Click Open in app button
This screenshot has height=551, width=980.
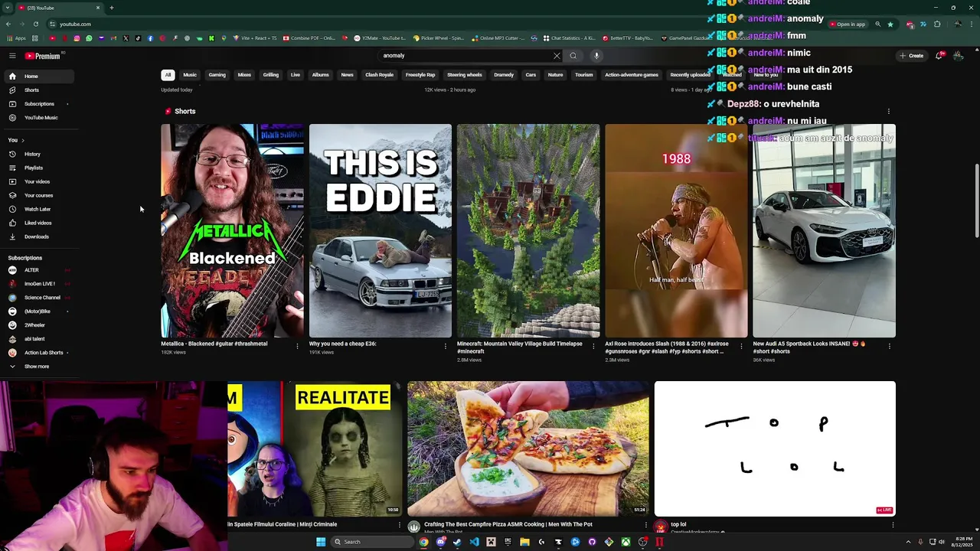[848, 24]
